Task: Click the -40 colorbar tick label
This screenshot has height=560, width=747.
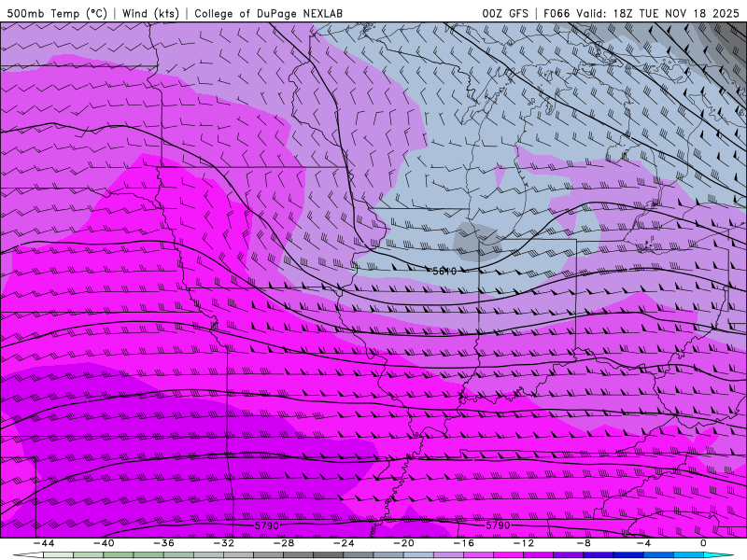Action: click(104, 543)
